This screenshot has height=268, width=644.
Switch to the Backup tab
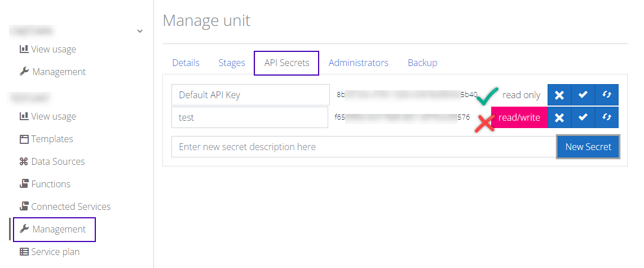[422, 63]
